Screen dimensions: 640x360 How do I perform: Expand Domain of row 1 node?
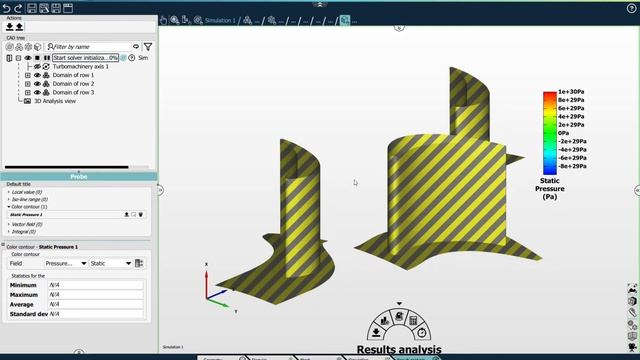[28, 76]
